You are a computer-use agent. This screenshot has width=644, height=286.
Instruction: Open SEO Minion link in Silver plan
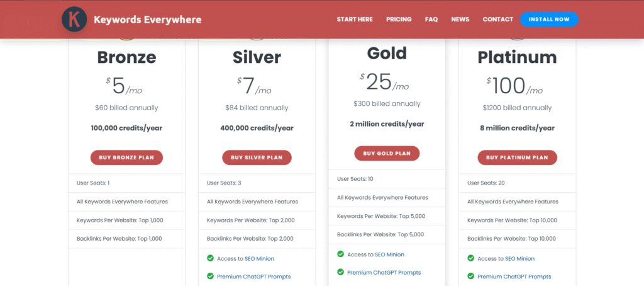tap(259, 258)
